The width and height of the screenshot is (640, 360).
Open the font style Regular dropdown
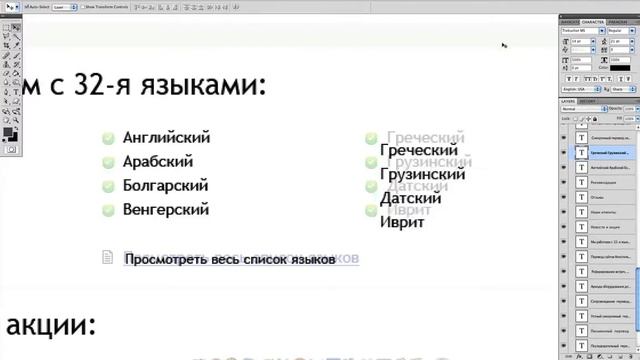pos(632,31)
